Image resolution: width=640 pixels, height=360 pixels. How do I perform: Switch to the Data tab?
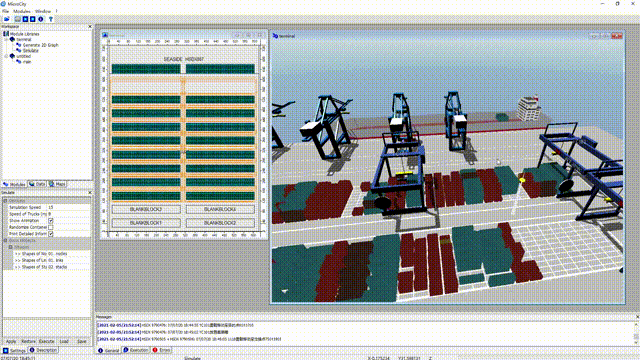(37, 184)
